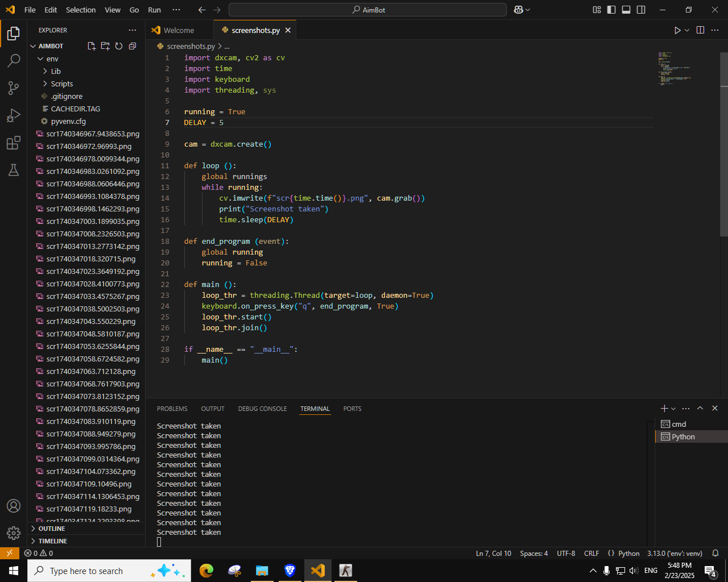728x582 pixels.
Task: Collapse all folders in the explorer
Action: click(x=133, y=46)
